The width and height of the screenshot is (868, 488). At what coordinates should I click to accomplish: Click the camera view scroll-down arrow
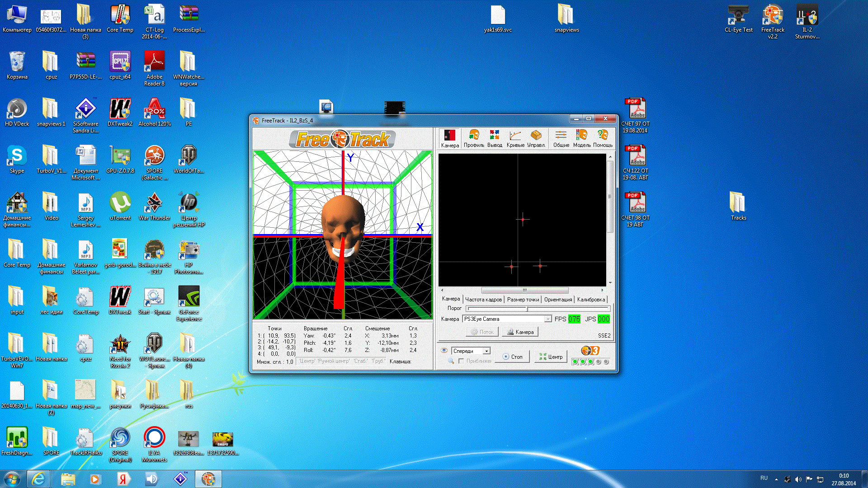pyautogui.click(x=610, y=283)
